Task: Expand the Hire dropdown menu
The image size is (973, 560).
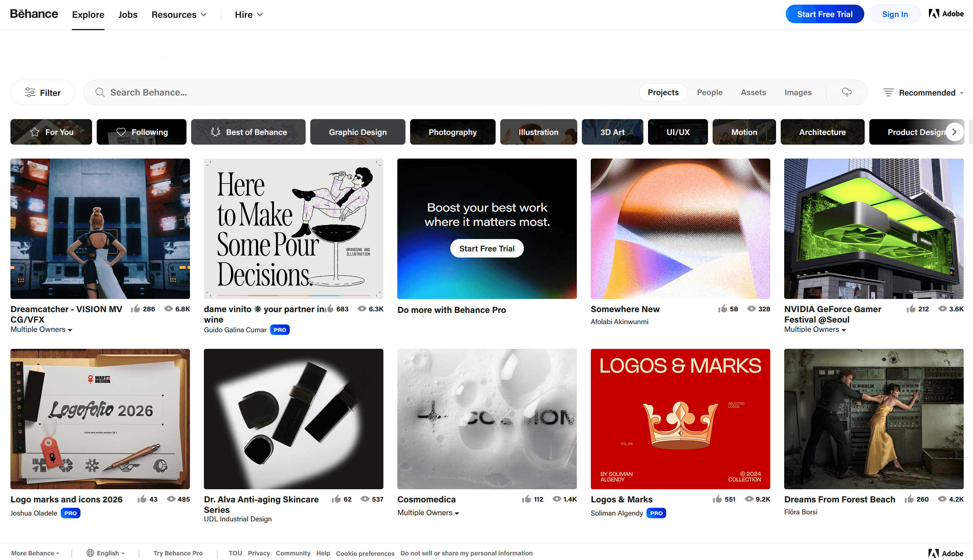Action: [x=249, y=14]
